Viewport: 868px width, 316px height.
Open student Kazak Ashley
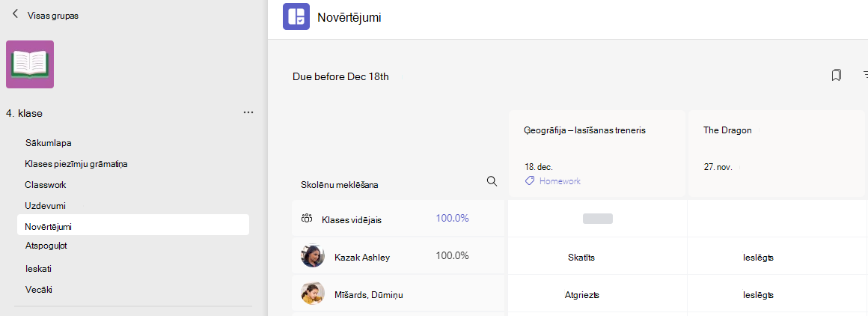[362, 258]
